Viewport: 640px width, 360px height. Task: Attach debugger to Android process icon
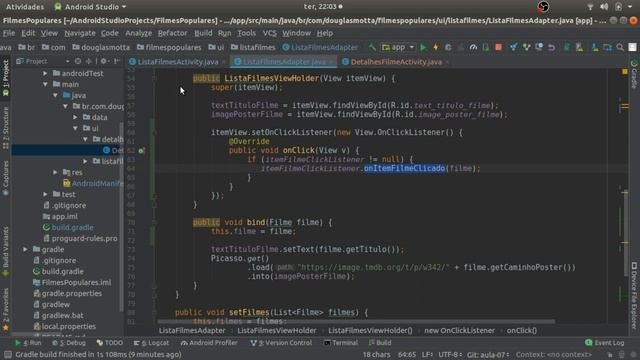coord(486,47)
